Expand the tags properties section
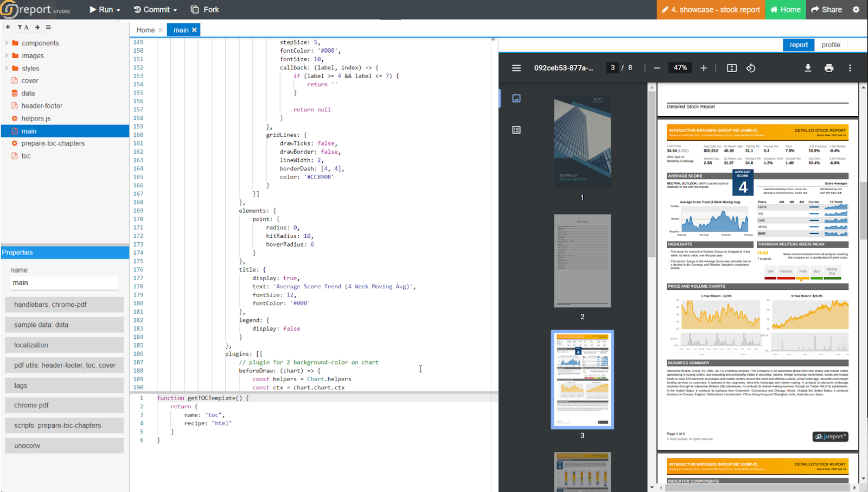 [65, 386]
